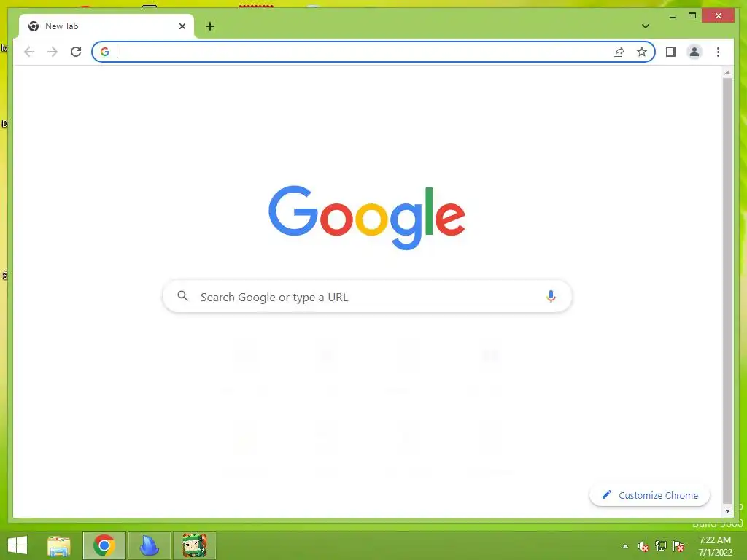Minimize the Chrome window
747x560 pixels.
(x=672, y=16)
